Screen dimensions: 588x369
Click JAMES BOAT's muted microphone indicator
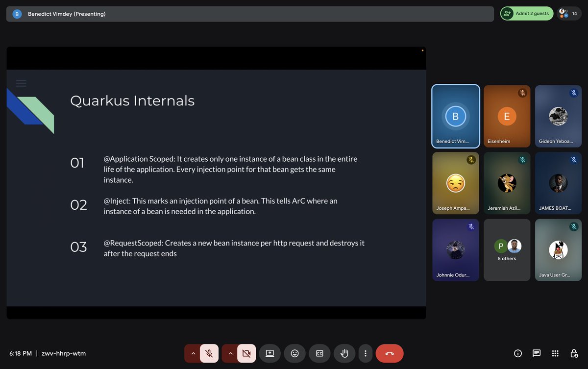[x=574, y=160]
